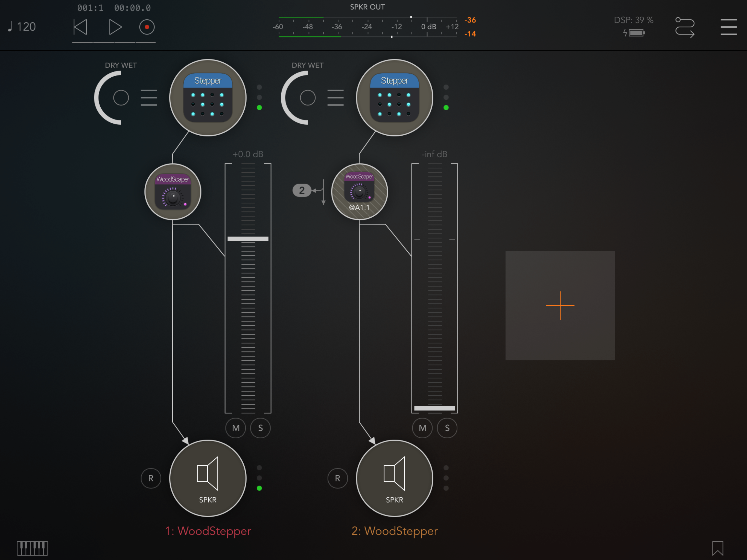
Task: Add a new channel with plus
Action: (560, 305)
